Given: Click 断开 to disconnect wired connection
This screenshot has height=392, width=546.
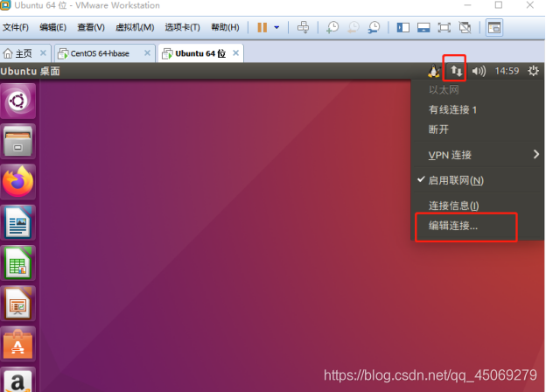Looking at the screenshot, I should [x=478, y=129].
